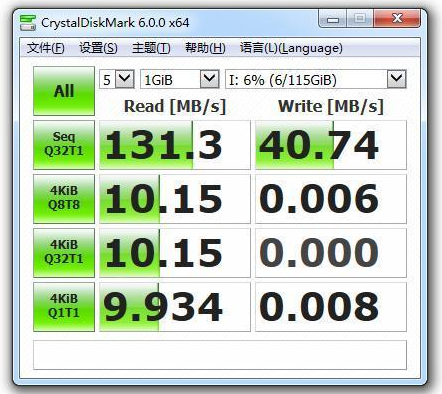Image resolution: width=442 pixels, height=394 pixels.
Task: Click the 4KiB Q1T1 read result 9.934
Action: (175, 307)
